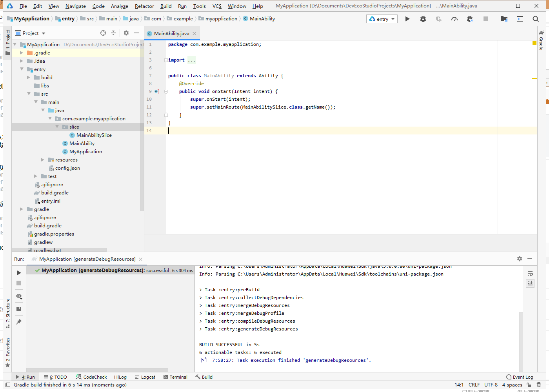Image resolution: width=549 pixels, height=392 pixels.
Task: Open the Gradle side panel
Action: pyautogui.click(x=541, y=40)
